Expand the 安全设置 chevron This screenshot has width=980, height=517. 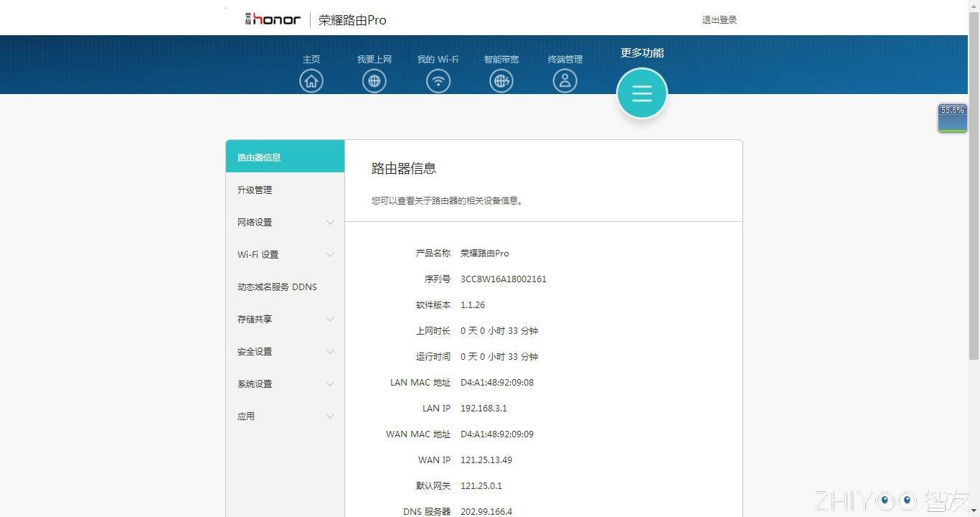[330, 351]
